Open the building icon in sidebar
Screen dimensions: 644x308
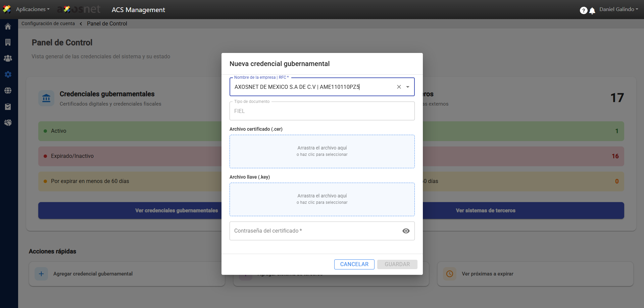tap(8, 42)
